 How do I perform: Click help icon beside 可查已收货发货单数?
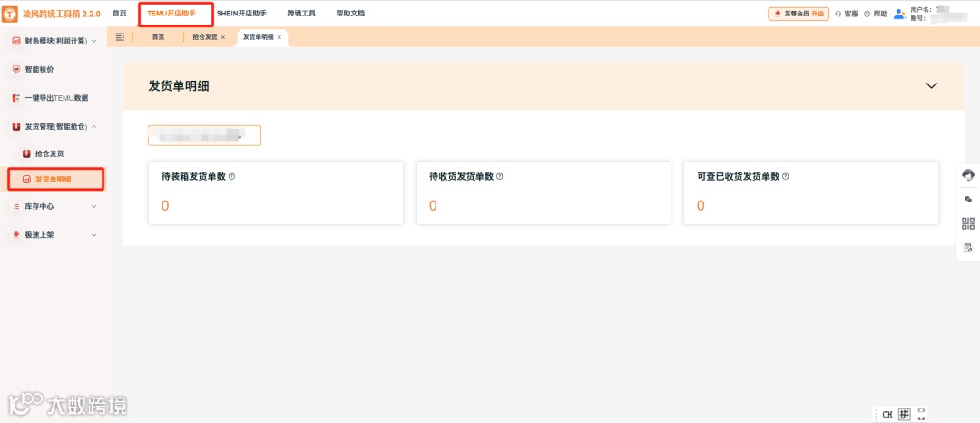pos(786,177)
